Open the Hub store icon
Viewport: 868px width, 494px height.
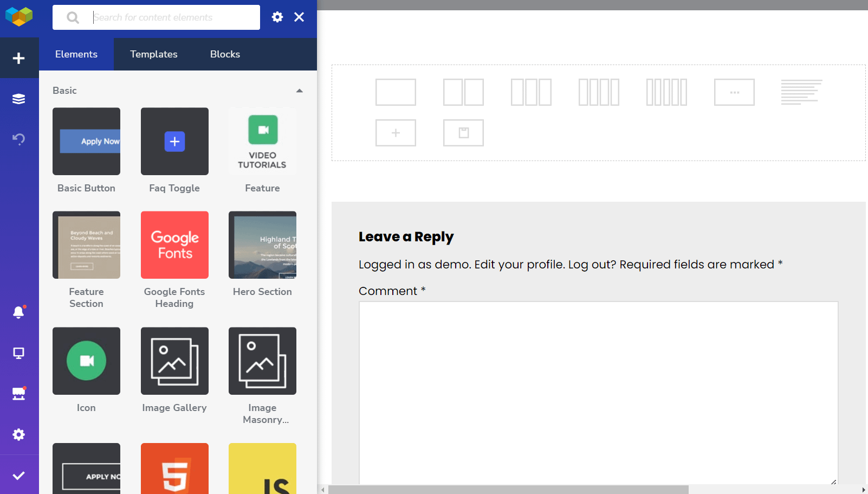19,394
